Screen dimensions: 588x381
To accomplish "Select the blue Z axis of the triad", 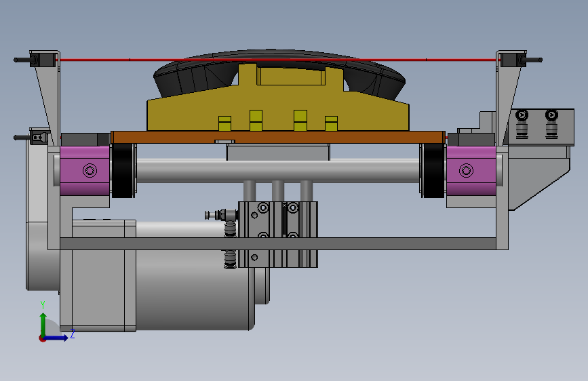I will (x=56, y=338).
